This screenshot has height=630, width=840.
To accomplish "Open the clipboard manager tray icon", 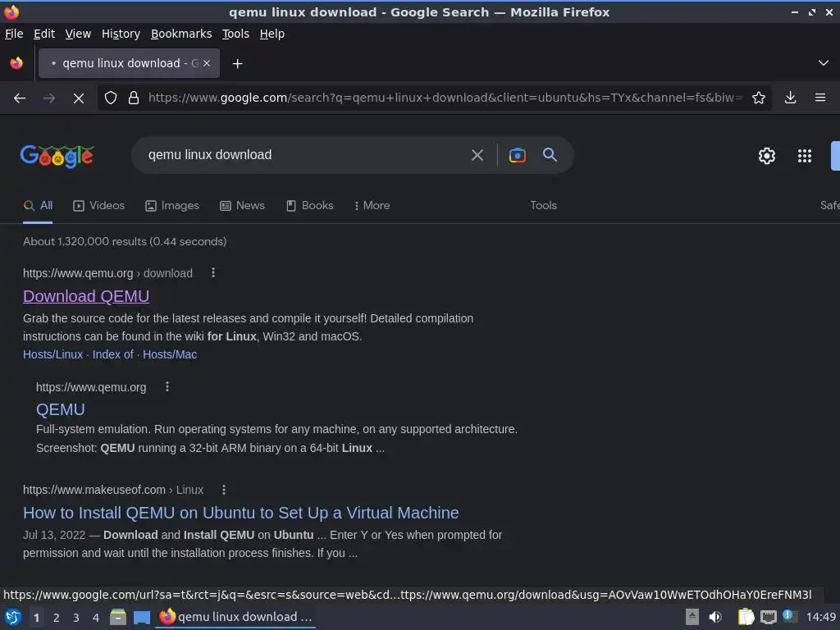I will tap(746, 617).
